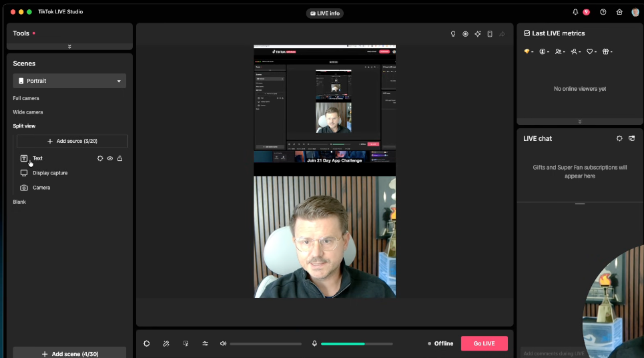Open the help question mark icon
This screenshot has height=358, width=644.
(603, 12)
